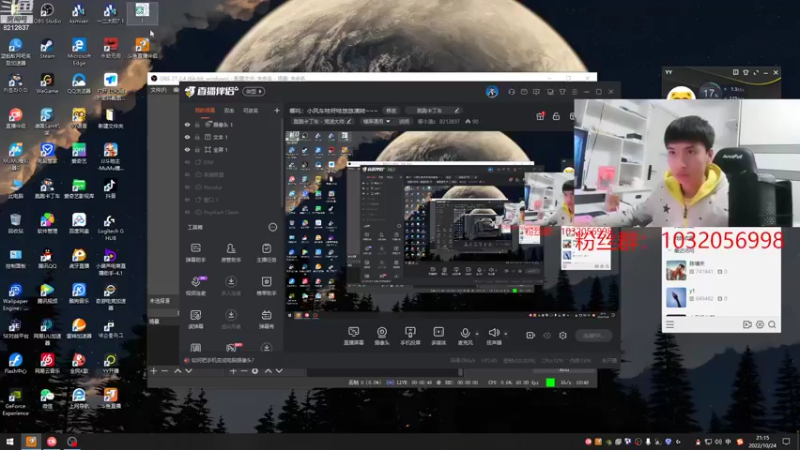Image resolution: width=800 pixels, height=450 pixels.
Task: Open the OBS source properties gear button
Action: click(x=255, y=371)
